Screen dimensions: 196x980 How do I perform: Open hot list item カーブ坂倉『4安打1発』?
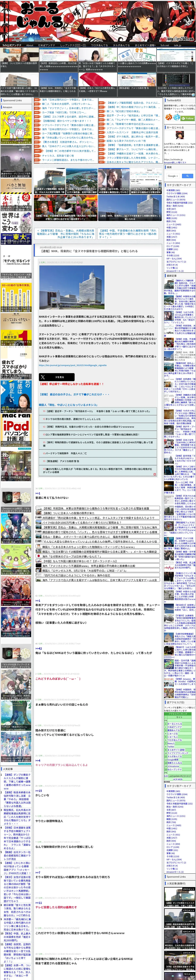pos(64,113)
